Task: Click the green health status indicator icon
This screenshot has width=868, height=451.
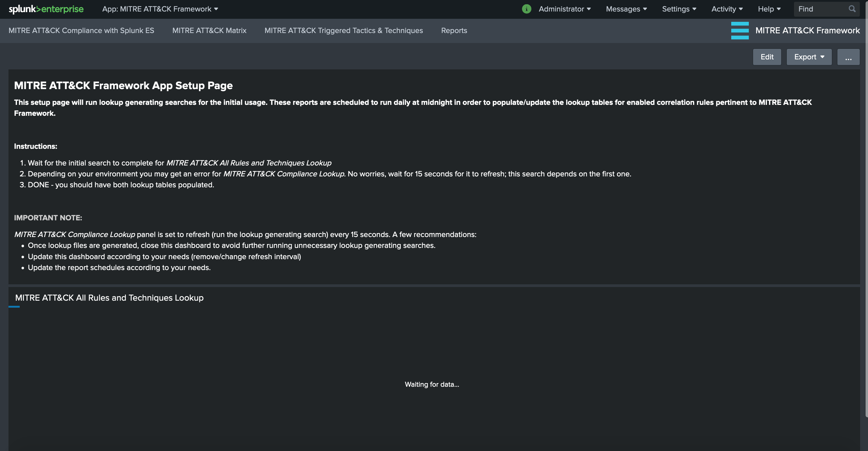Action: 526,9
